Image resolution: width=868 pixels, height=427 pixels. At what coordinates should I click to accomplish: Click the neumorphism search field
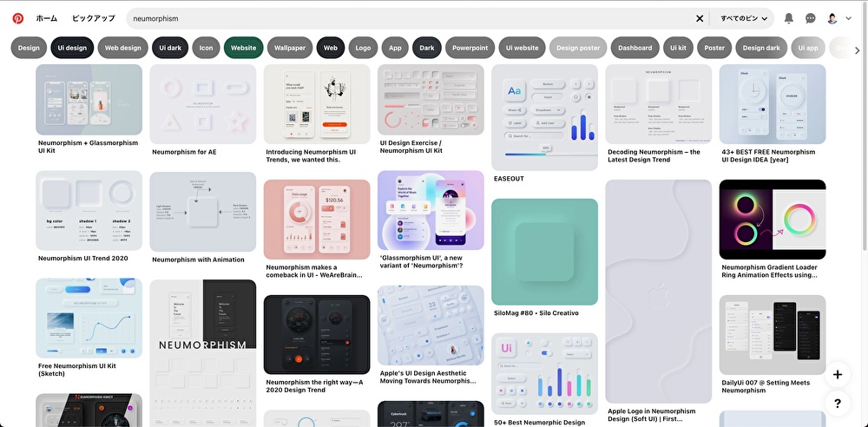tap(410, 18)
